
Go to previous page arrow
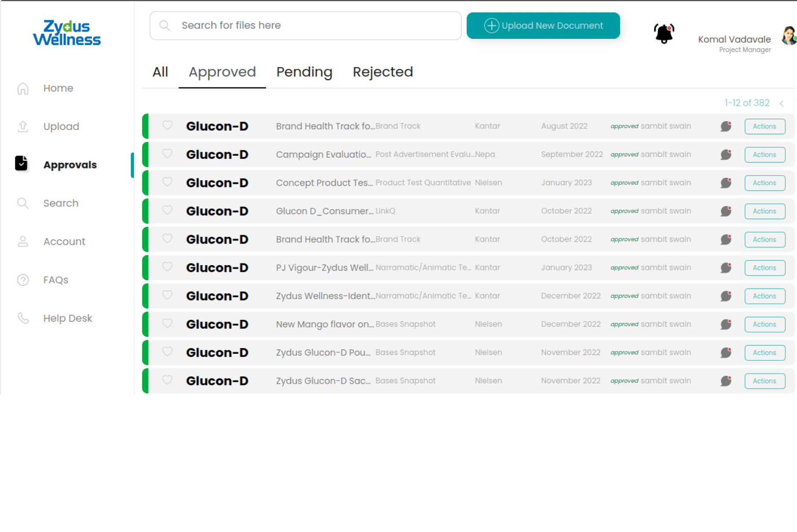tap(782, 103)
